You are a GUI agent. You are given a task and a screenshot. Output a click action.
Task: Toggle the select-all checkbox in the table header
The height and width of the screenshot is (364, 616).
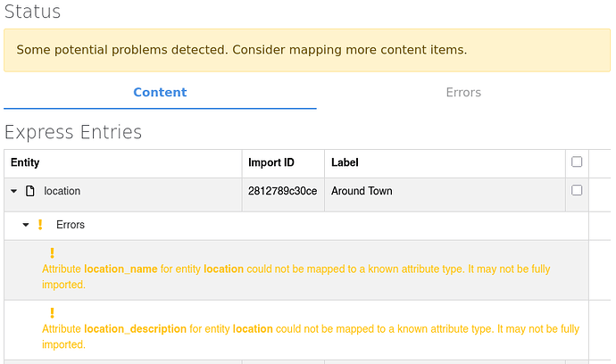[577, 161]
